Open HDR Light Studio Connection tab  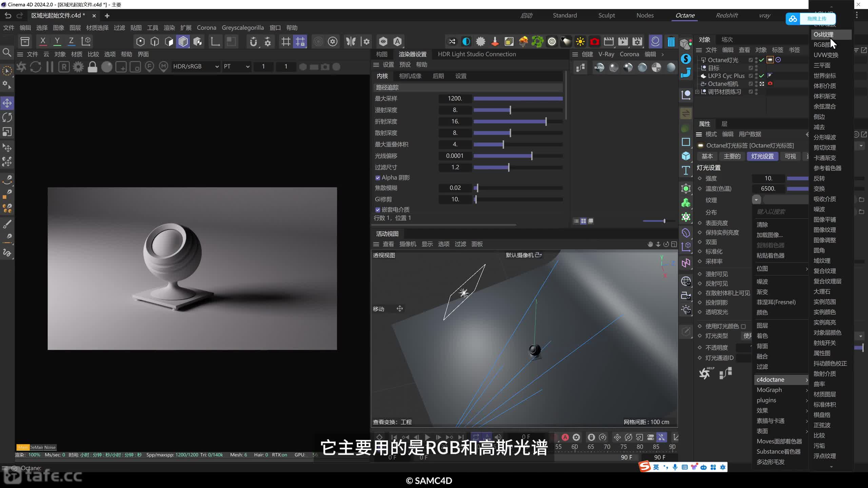[477, 54]
